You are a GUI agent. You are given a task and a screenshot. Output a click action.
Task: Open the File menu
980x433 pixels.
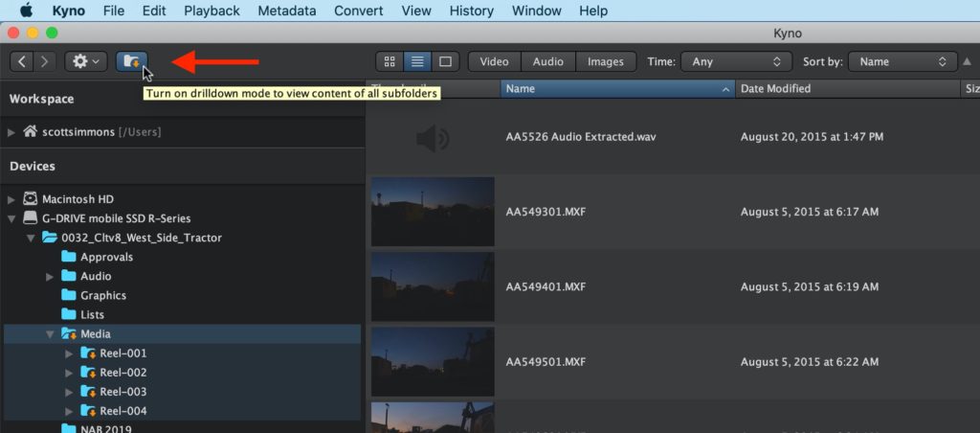coord(114,11)
